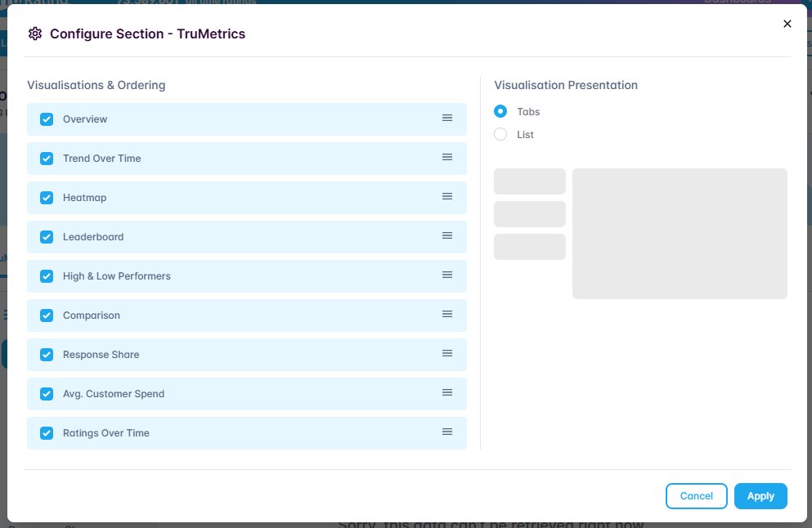Select the Tabs presentation option
This screenshot has width=812, height=528.
click(x=500, y=111)
